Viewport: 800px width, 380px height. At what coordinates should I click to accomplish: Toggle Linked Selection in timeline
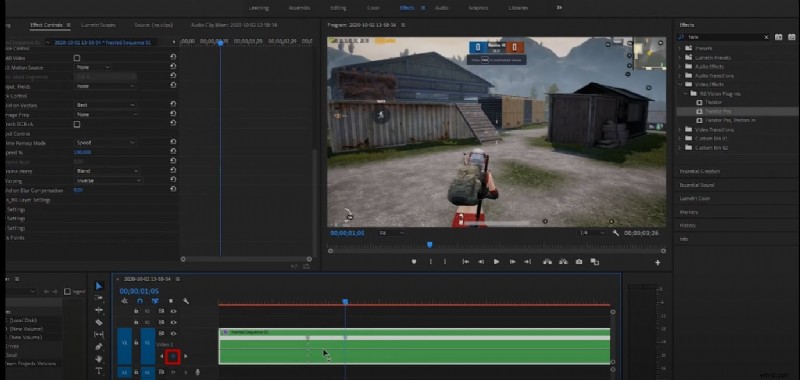155,301
